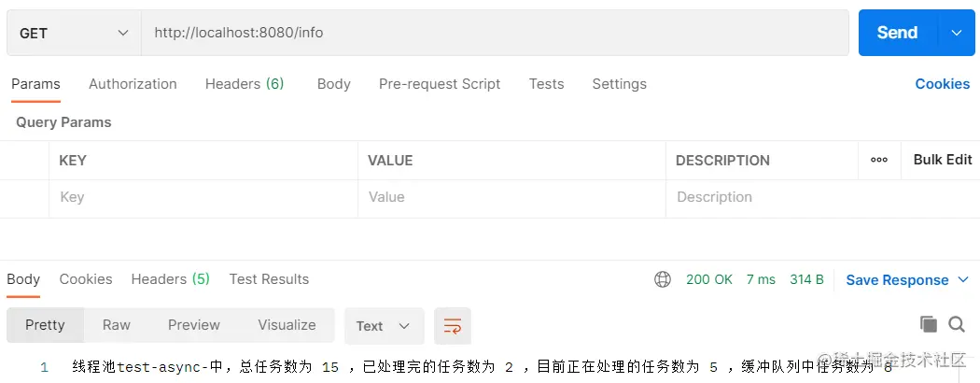Click Bulk Edit

point(943,160)
